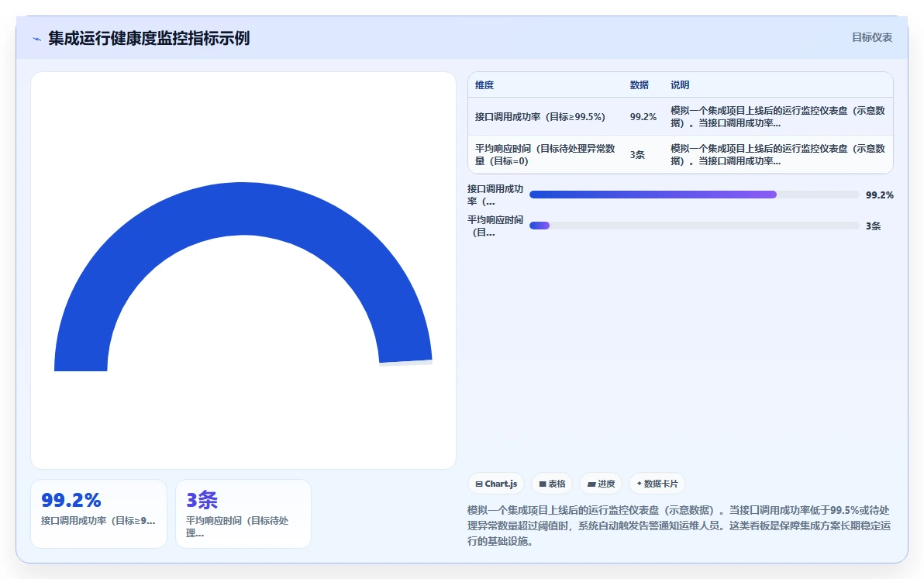This screenshot has width=924, height=579.
Task: Click the first row's 说明 description cell
Action: (777, 116)
